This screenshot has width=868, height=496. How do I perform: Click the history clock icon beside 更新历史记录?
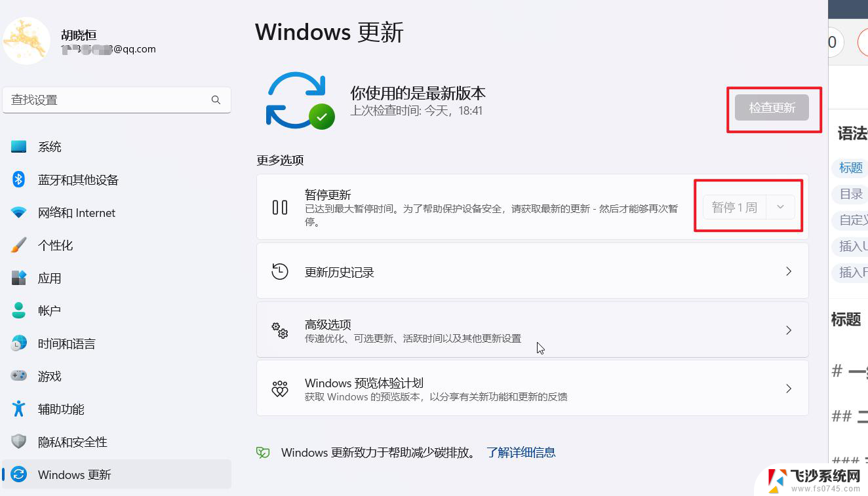tap(280, 271)
